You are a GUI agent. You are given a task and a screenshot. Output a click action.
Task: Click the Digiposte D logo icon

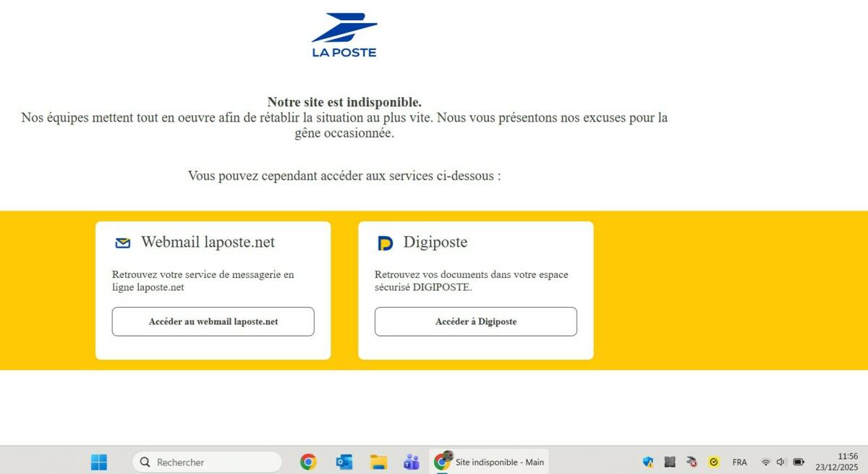click(x=386, y=243)
